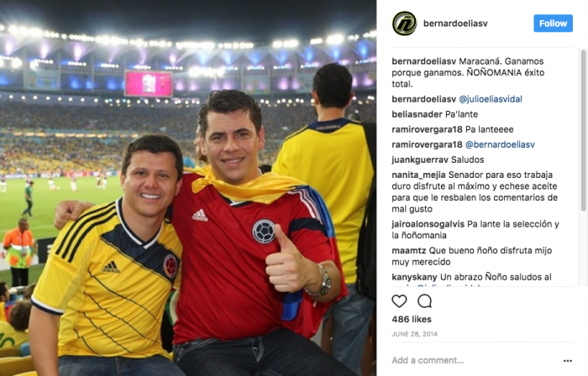This screenshot has width=588, height=376.
Task: Open the @julioeliasvidal mention link
Action: click(x=491, y=99)
